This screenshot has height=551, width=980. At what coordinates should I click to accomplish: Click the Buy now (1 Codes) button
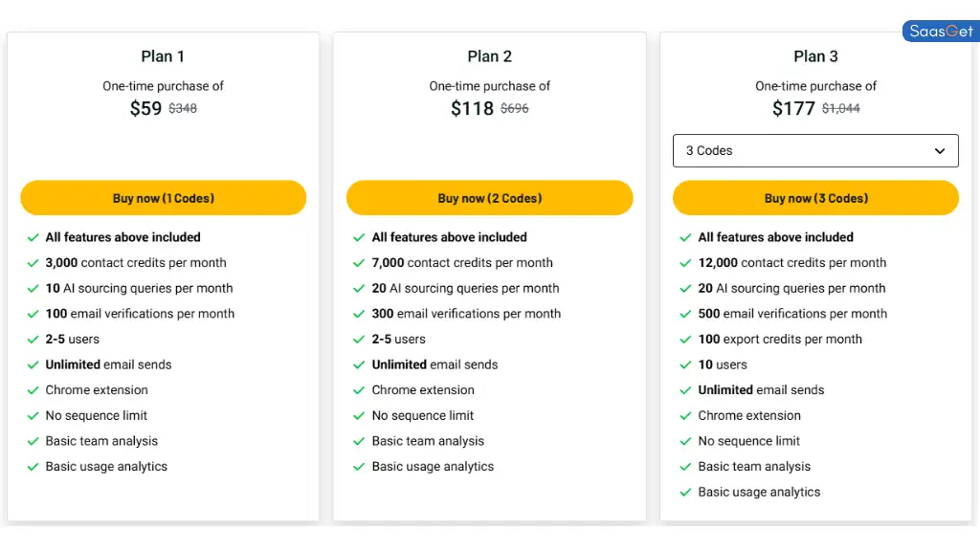click(x=163, y=197)
